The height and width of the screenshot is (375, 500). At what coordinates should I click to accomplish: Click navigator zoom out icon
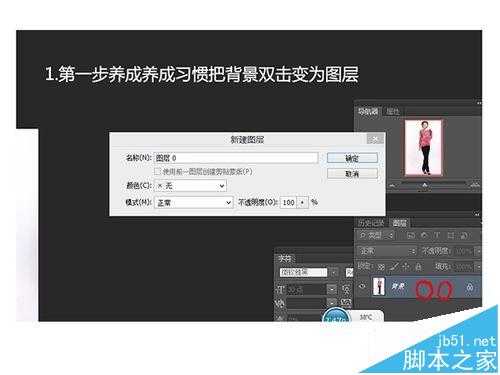[393, 185]
